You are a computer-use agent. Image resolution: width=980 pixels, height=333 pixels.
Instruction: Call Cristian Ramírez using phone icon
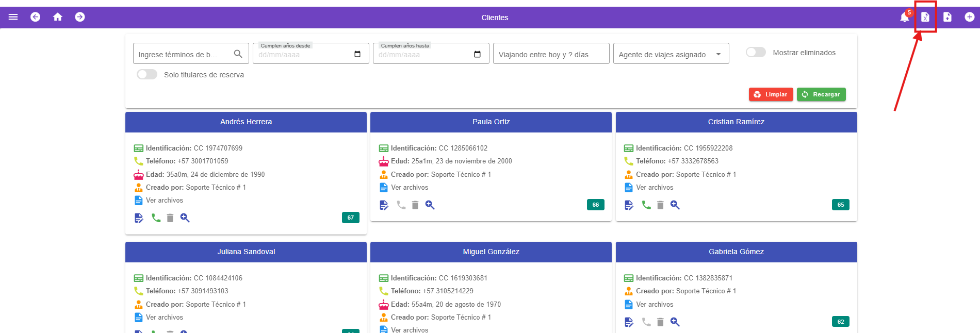pyautogui.click(x=646, y=205)
